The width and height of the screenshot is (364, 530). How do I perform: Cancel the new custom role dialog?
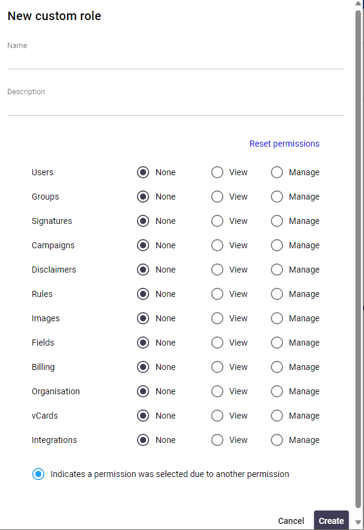click(x=291, y=521)
